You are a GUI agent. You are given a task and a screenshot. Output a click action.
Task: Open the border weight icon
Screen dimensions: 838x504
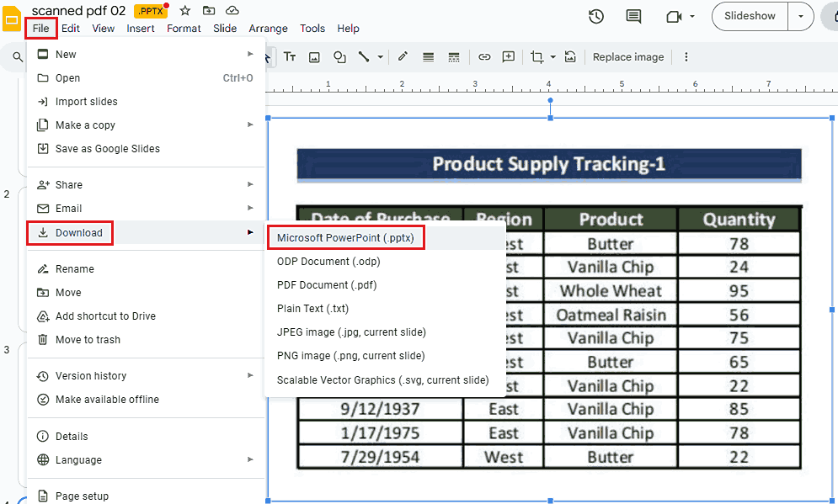click(x=428, y=57)
